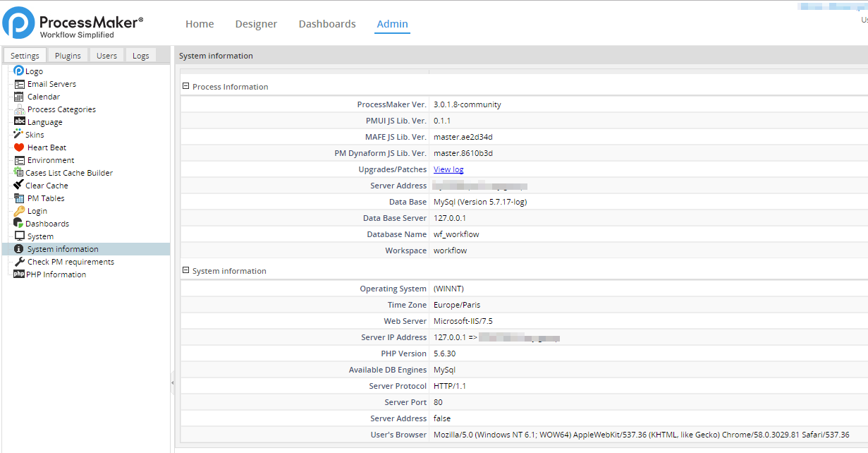The height and width of the screenshot is (453, 868).
Task: Select PM Tables item
Action: pyautogui.click(x=46, y=198)
